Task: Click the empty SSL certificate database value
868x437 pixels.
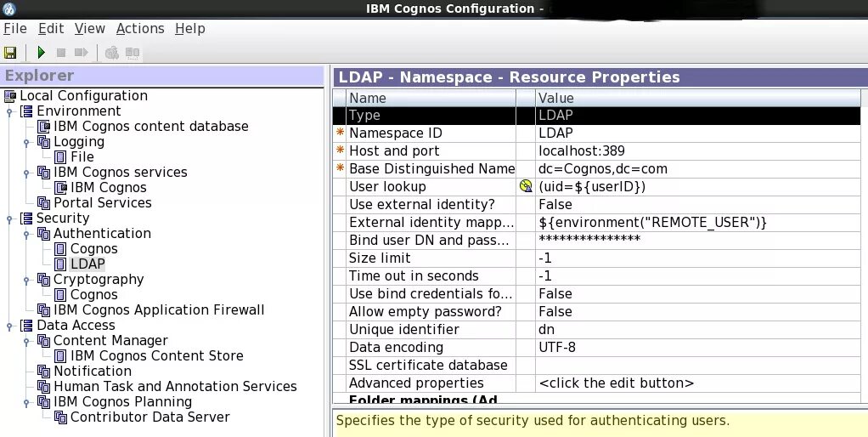Action: coord(698,365)
